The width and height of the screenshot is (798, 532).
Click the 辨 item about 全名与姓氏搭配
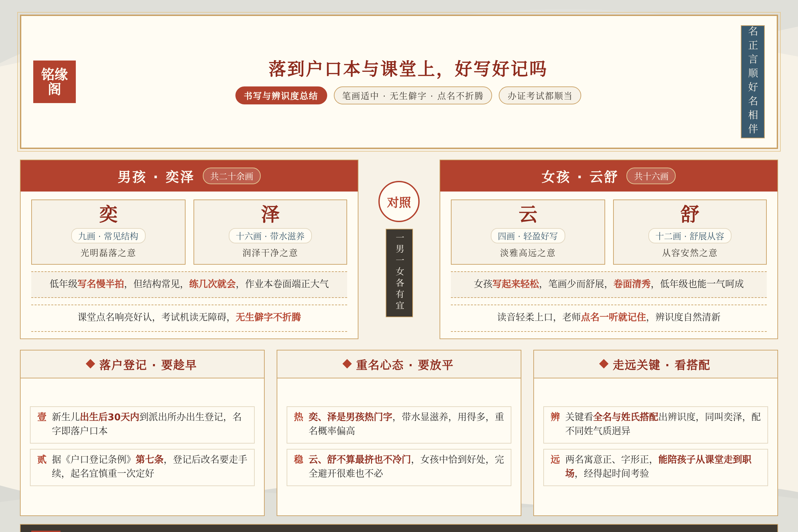(655, 425)
